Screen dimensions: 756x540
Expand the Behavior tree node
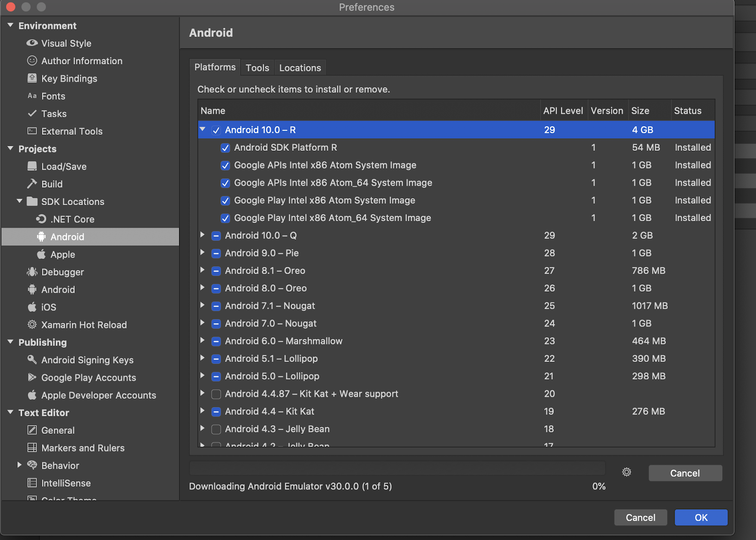[x=20, y=465]
